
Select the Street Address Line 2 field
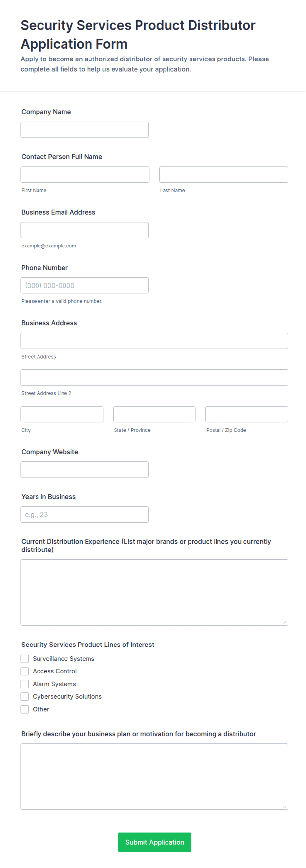pyautogui.click(x=154, y=377)
